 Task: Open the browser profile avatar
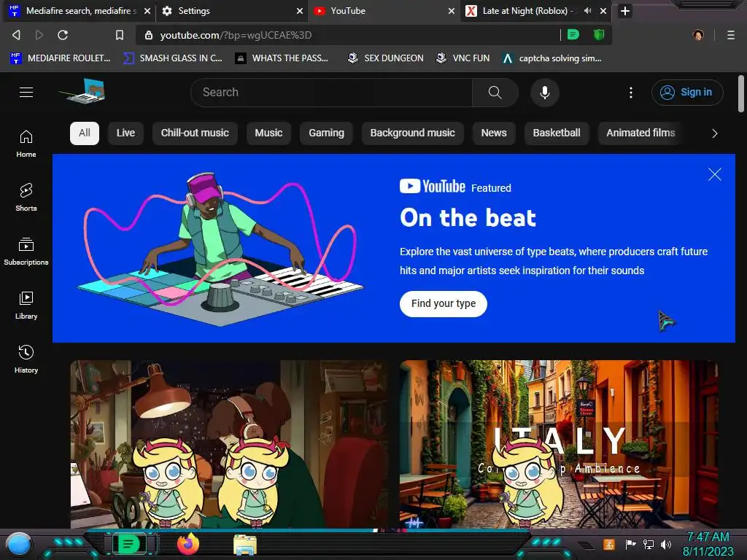click(698, 35)
